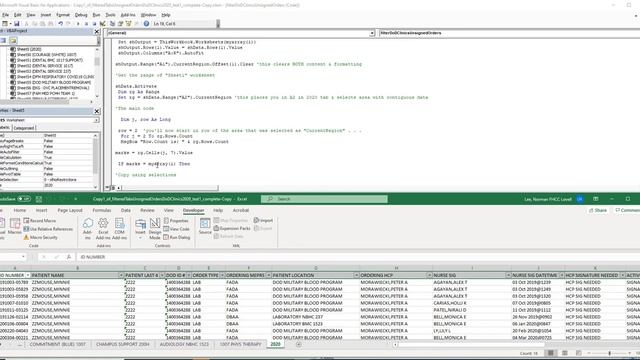This screenshot has width=640, height=360.
Task: Open Insert controls dropdown in ribbon
Action: (140, 229)
